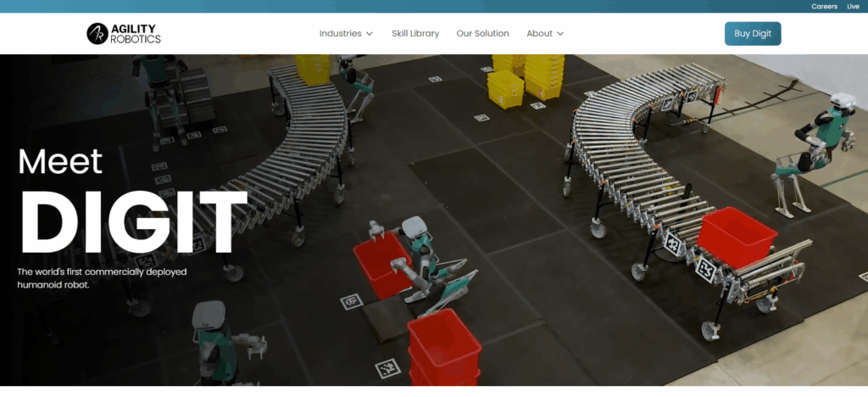
Task: Click the Agility Robotics circular logo icon
Action: click(97, 34)
